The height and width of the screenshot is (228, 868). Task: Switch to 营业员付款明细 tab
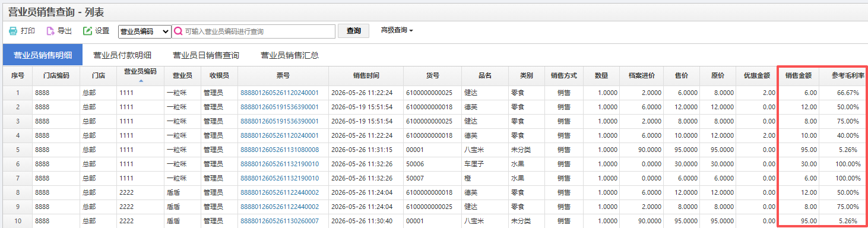point(122,55)
